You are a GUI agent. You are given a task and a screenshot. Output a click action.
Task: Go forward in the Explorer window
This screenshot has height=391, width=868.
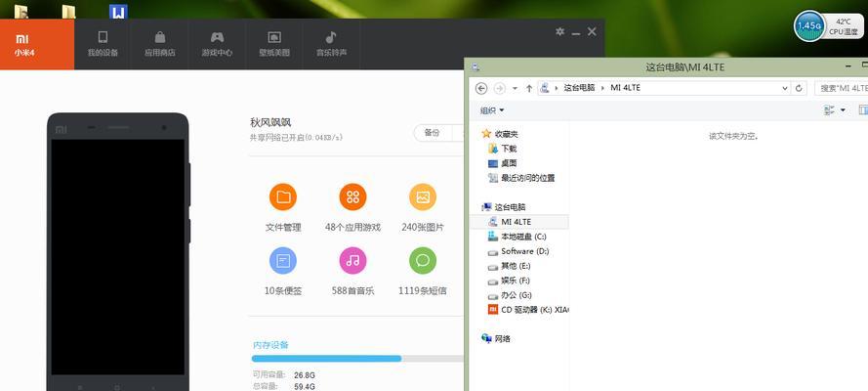[499, 88]
